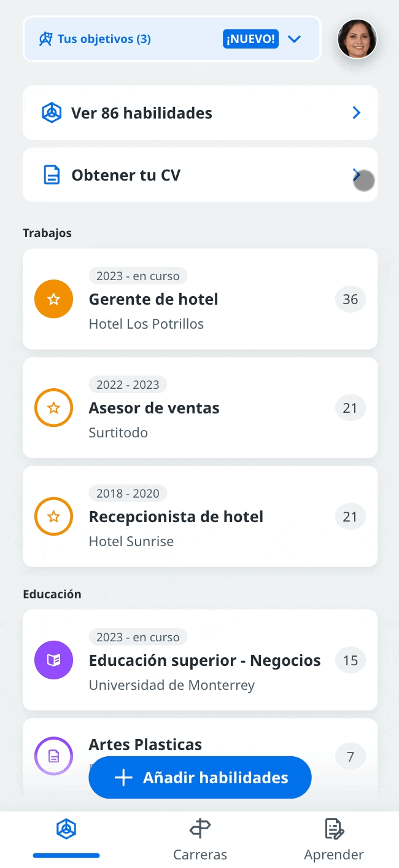Click the filled orange star icon for Gerente de hotel
Screen dimensions: 399x868
[x=54, y=299]
